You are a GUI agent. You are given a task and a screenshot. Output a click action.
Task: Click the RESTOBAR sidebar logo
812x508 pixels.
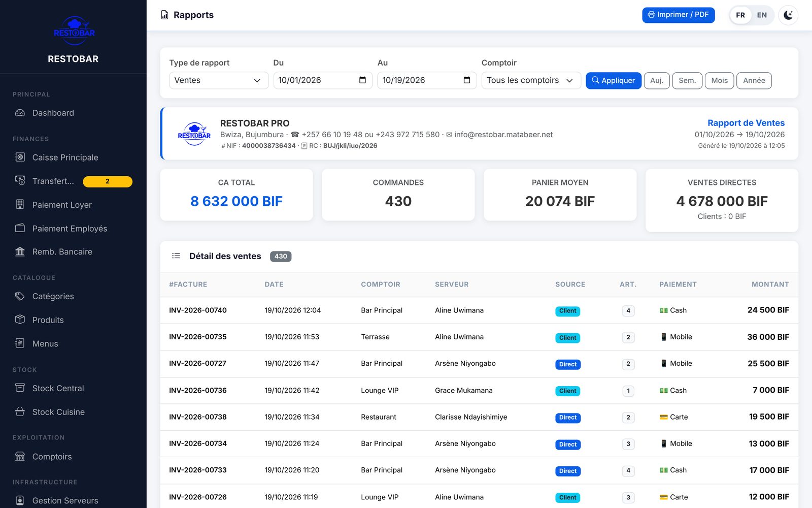click(74, 30)
